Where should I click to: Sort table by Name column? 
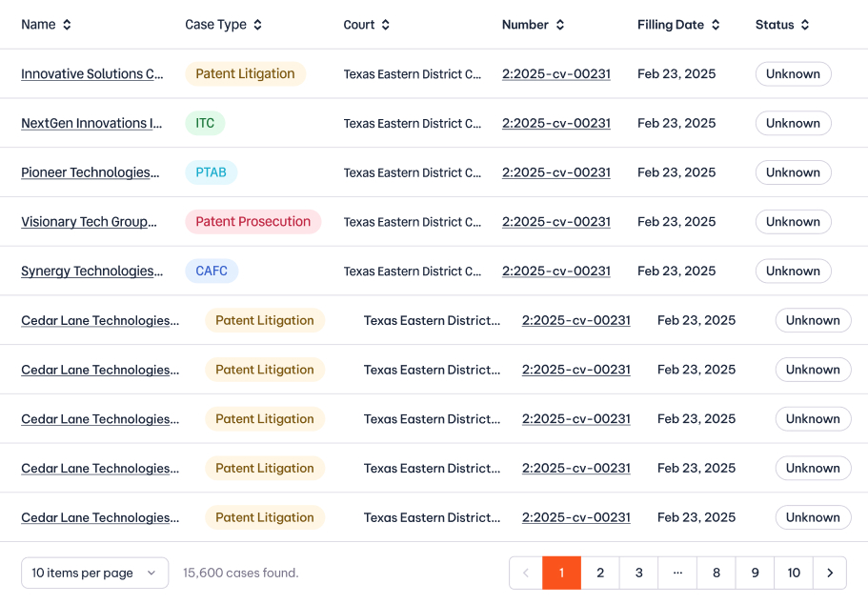pyautogui.click(x=67, y=25)
